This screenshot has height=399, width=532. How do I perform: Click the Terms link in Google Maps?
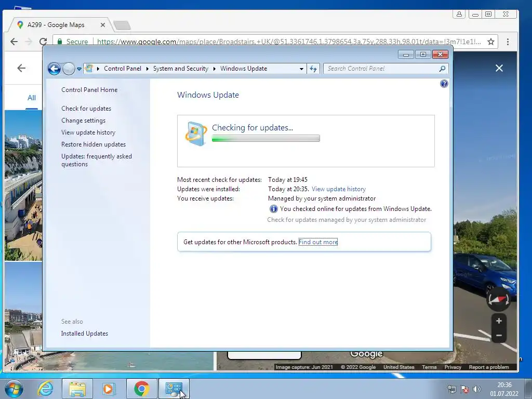(429, 367)
